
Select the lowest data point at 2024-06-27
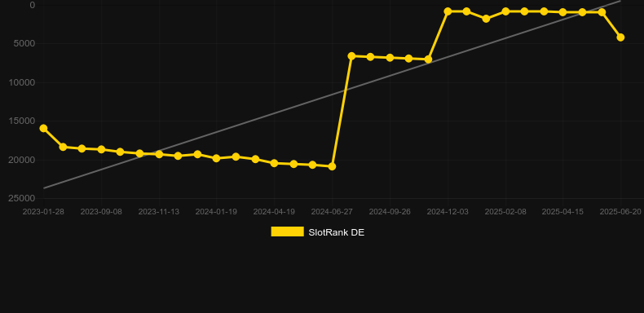(333, 166)
